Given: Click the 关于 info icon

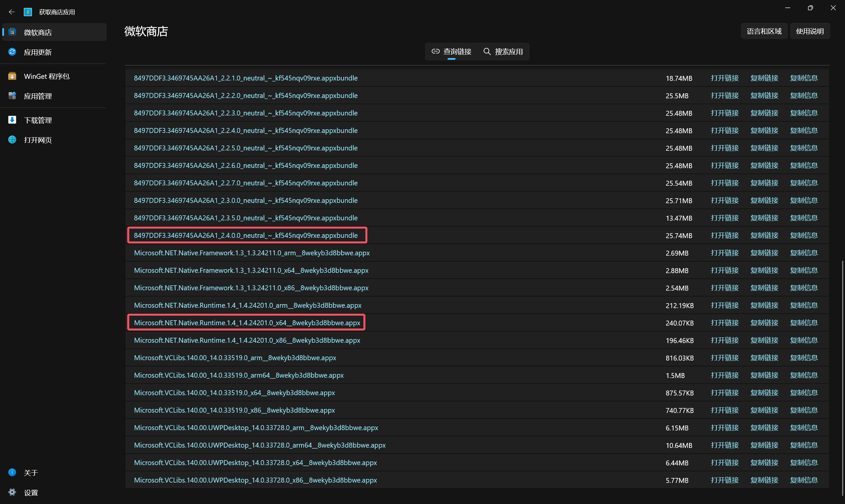Looking at the screenshot, I should (12, 472).
